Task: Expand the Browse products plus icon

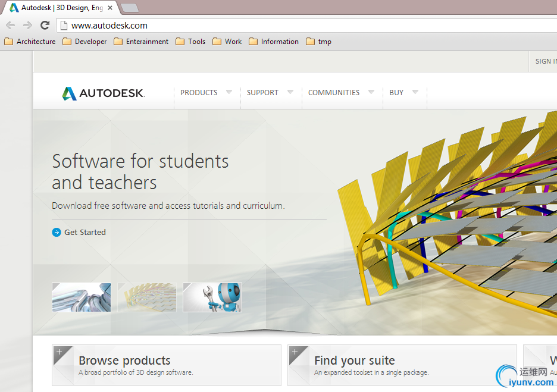Action: point(60,352)
